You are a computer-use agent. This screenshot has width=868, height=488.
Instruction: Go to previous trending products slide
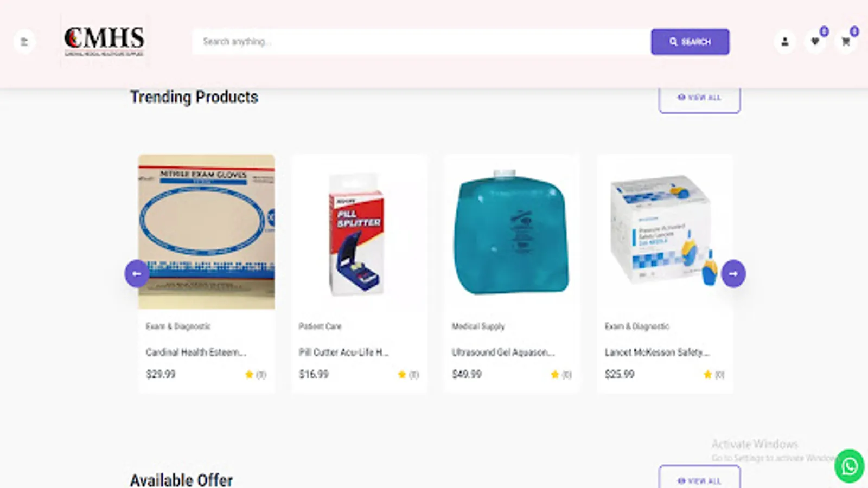137,274
